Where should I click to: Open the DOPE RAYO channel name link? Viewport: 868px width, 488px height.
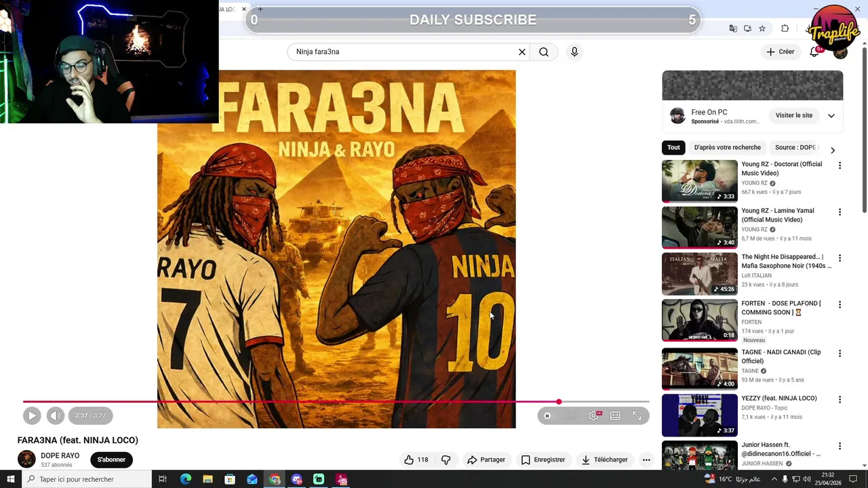pyautogui.click(x=60, y=455)
